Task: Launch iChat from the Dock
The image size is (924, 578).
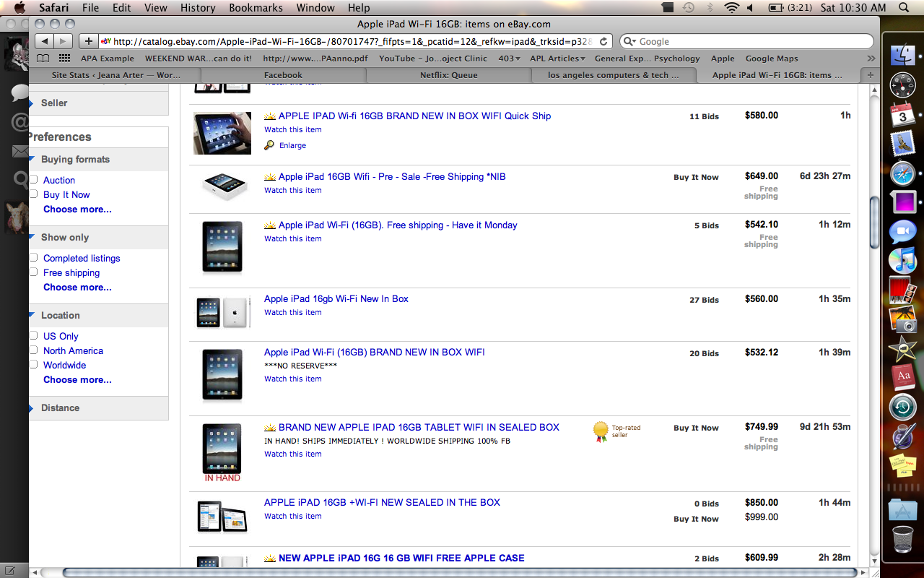Action: tap(902, 231)
